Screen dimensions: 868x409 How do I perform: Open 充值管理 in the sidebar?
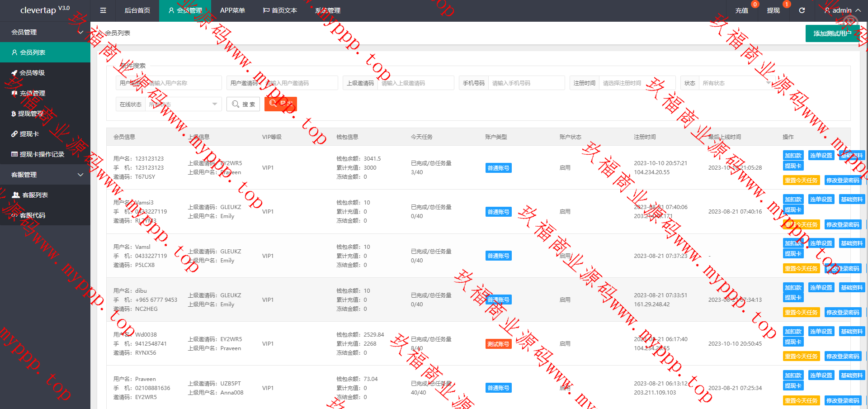[x=32, y=93]
